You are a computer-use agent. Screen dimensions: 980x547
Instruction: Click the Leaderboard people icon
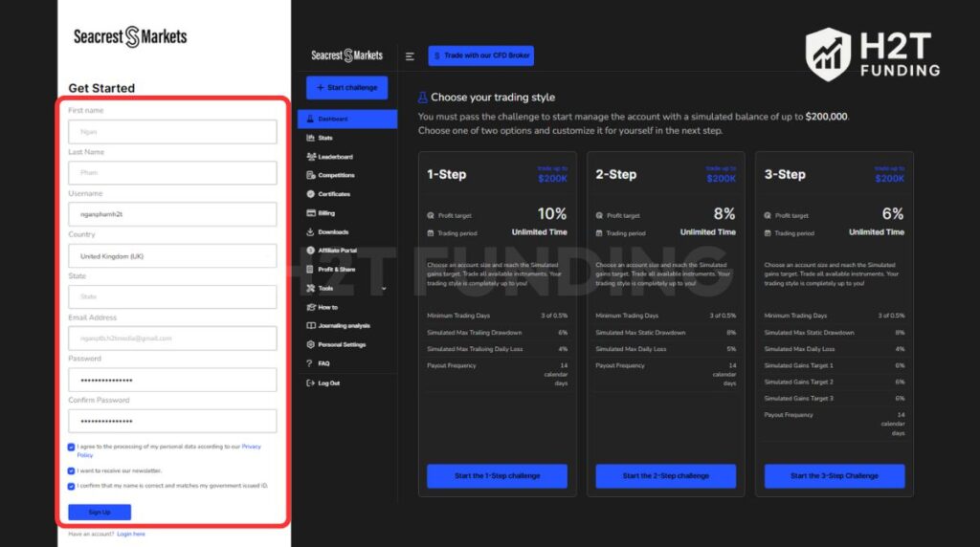pyautogui.click(x=311, y=157)
